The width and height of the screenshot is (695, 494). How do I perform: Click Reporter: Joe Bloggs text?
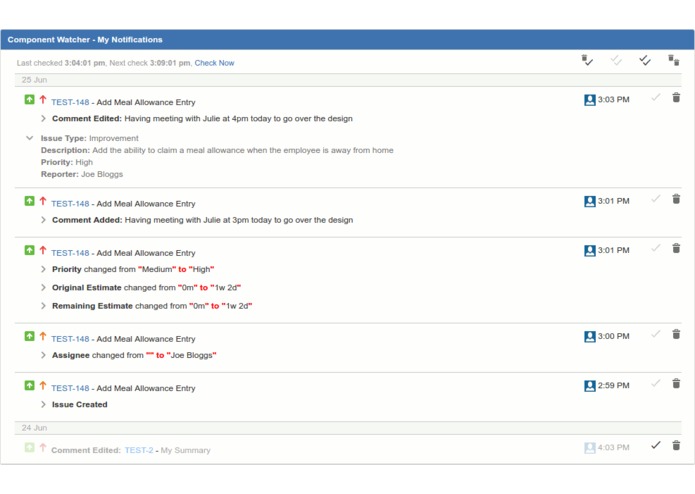(x=82, y=174)
